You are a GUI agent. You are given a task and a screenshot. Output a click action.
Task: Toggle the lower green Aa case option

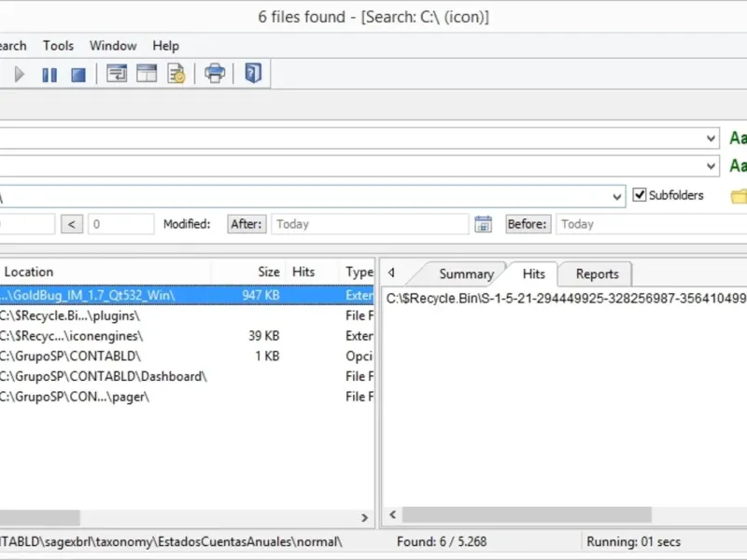738,166
